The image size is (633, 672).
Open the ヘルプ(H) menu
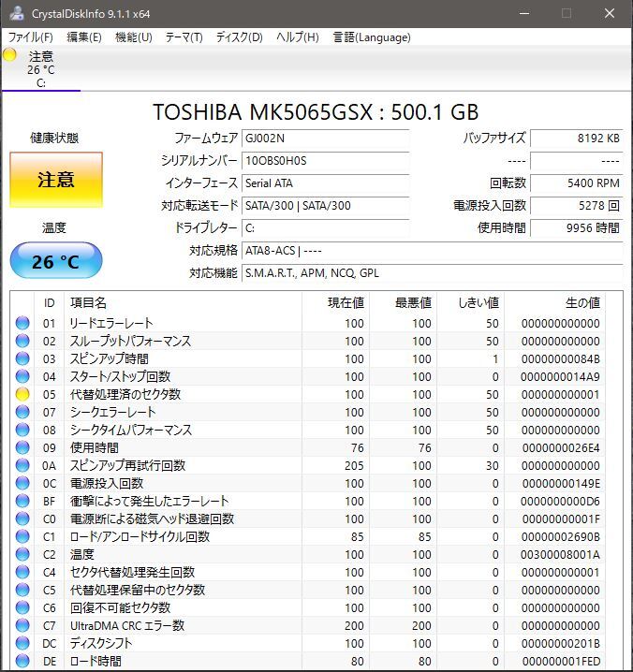[x=298, y=37]
